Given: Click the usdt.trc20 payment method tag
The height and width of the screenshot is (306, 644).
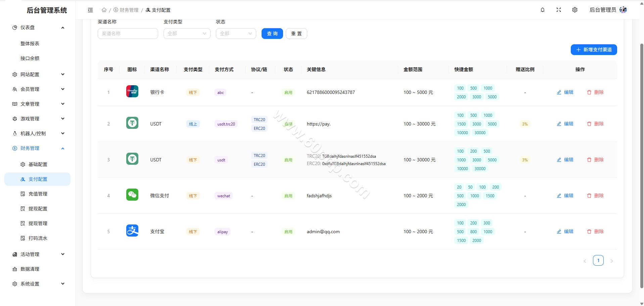Looking at the screenshot, I should pos(226,124).
